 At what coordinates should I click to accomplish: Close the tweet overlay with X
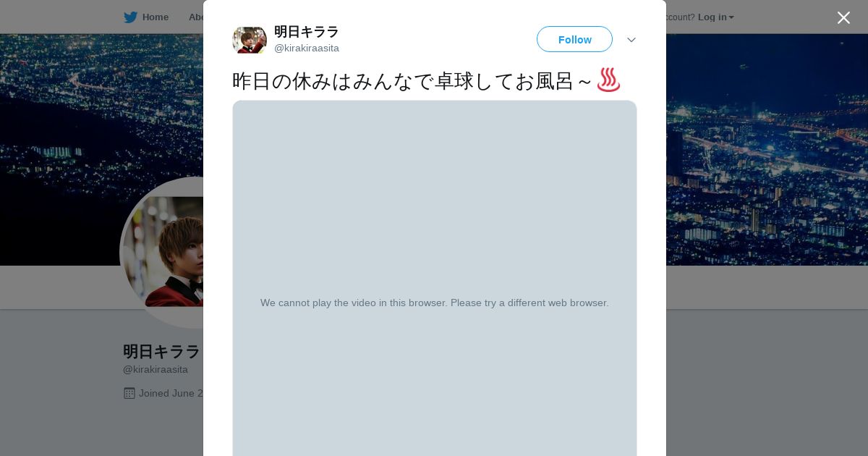(x=843, y=17)
